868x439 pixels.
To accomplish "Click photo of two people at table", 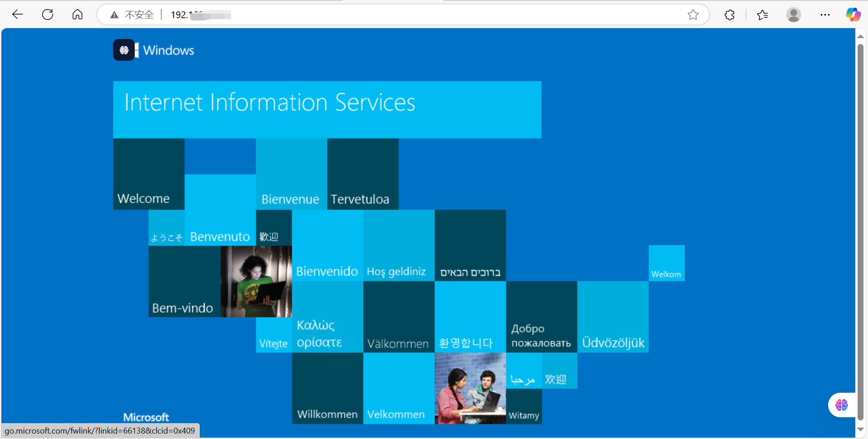I will pyautogui.click(x=470, y=388).
